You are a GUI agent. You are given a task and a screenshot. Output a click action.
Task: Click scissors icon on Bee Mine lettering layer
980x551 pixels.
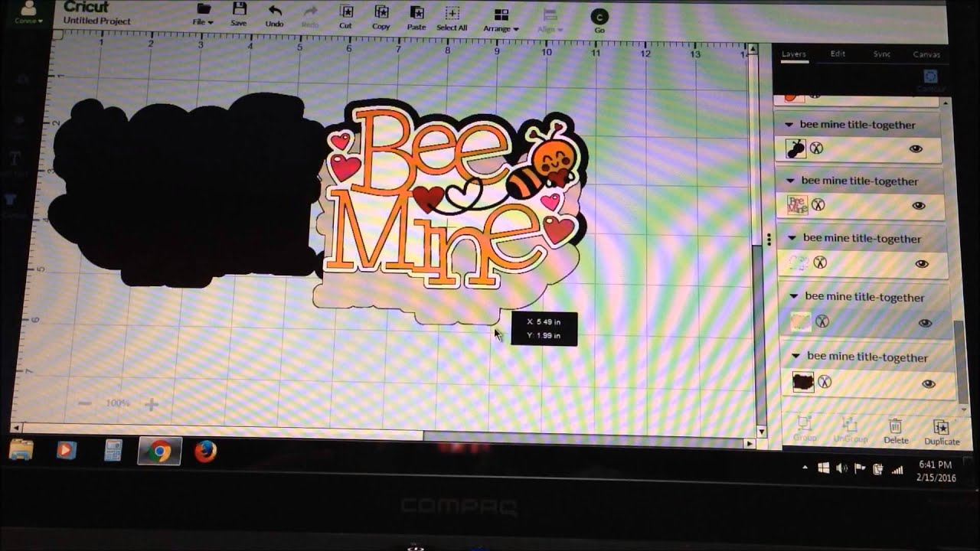[818, 205]
